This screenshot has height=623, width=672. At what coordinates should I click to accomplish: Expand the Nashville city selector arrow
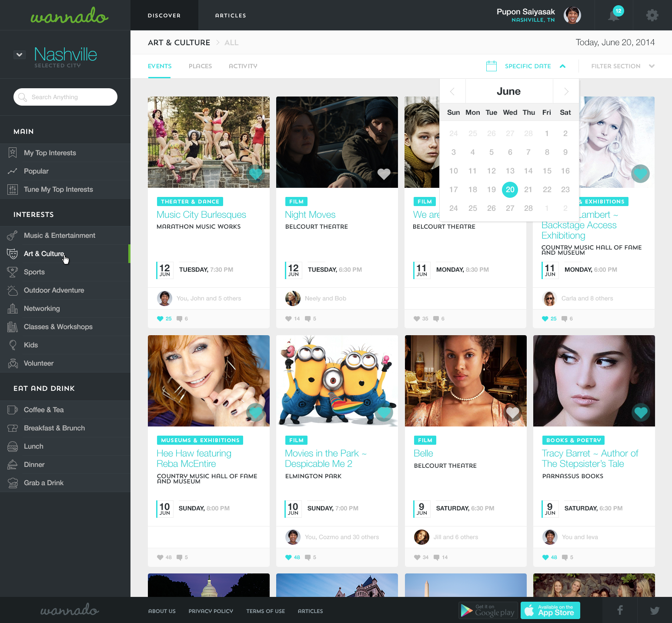19,55
